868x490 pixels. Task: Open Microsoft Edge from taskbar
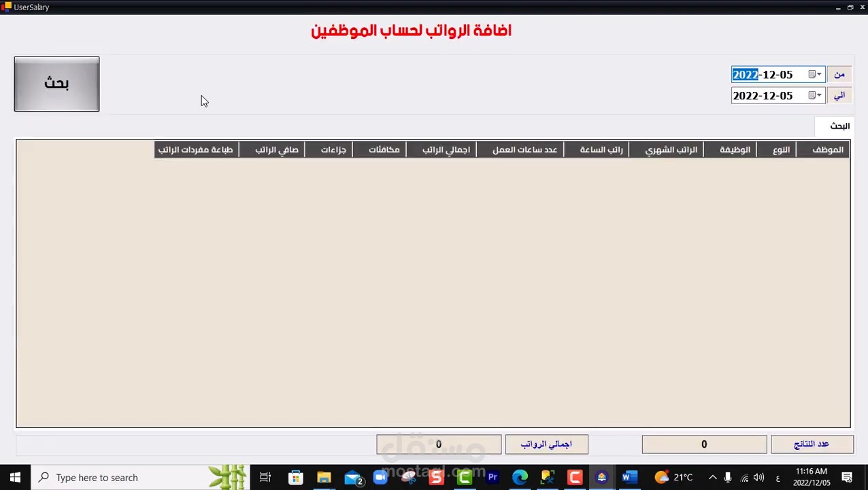(520, 478)
